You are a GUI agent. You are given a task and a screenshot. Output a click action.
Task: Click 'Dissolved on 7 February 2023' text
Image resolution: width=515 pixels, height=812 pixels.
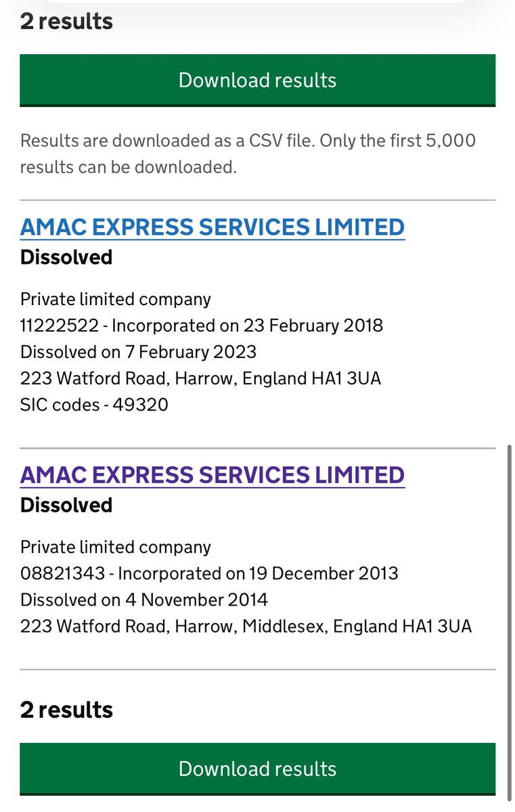point(139,352)
